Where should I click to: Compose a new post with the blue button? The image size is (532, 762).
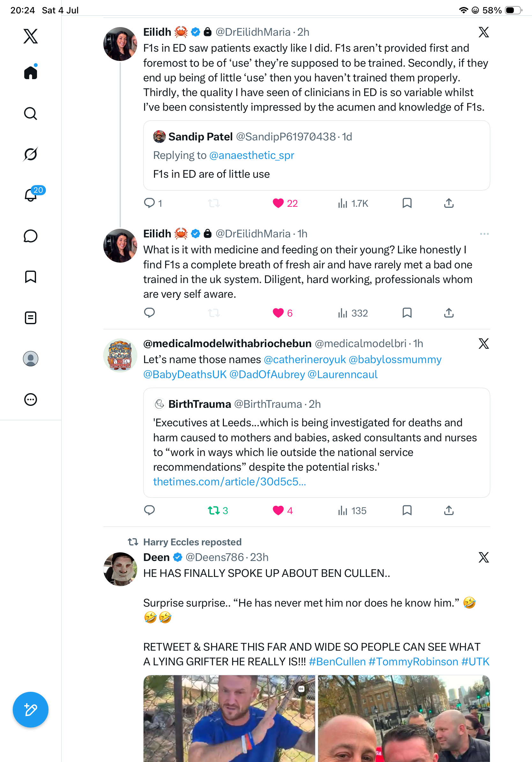pyautogui.click(x=31, y=710)
